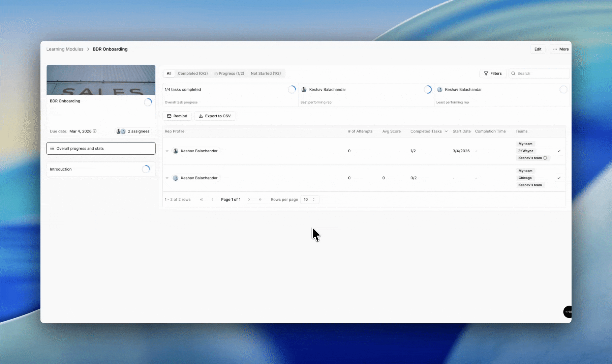Click the Chicago team tag

(x=525, y=178)
